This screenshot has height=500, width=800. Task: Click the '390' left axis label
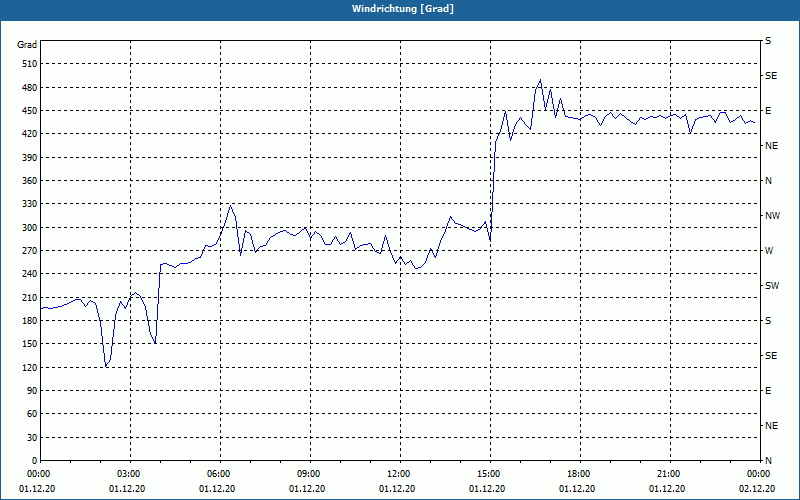click(30, 157)
